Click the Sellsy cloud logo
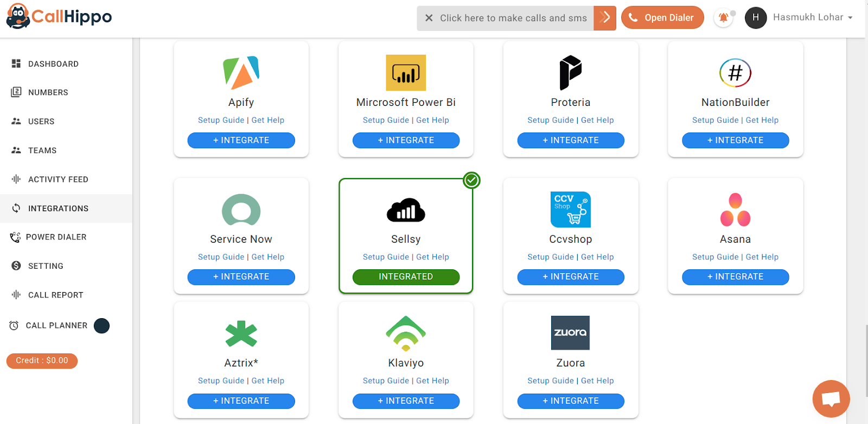This screenshot has height=424, width=868. tap(406, 210)
